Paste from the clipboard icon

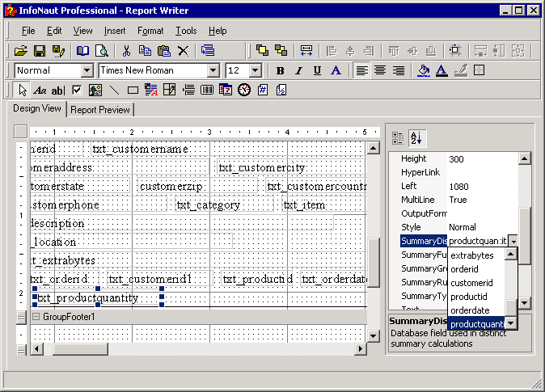(x=163, y=51)
